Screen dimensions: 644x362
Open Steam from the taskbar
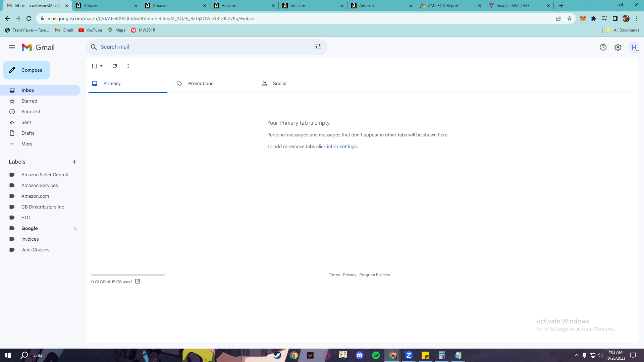(x=277, y=355)
